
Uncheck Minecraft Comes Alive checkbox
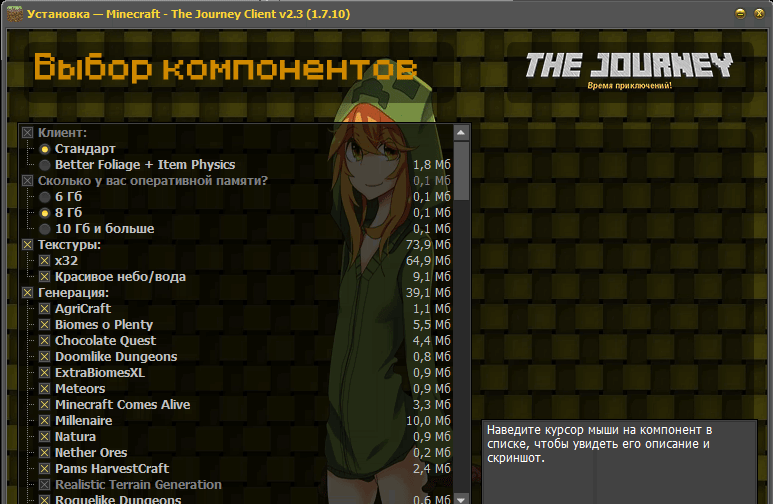point(45,405)
